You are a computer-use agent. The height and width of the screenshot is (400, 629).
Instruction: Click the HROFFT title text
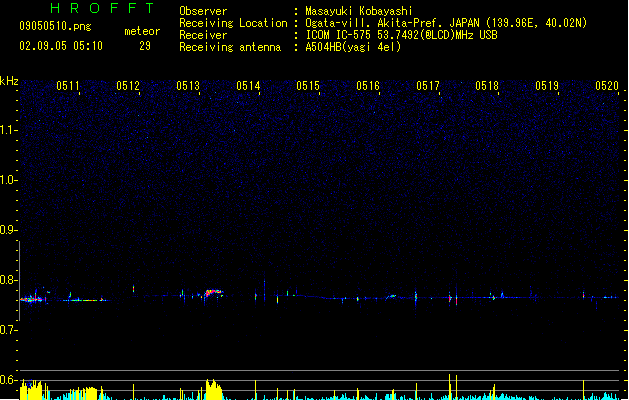[103, 8]
